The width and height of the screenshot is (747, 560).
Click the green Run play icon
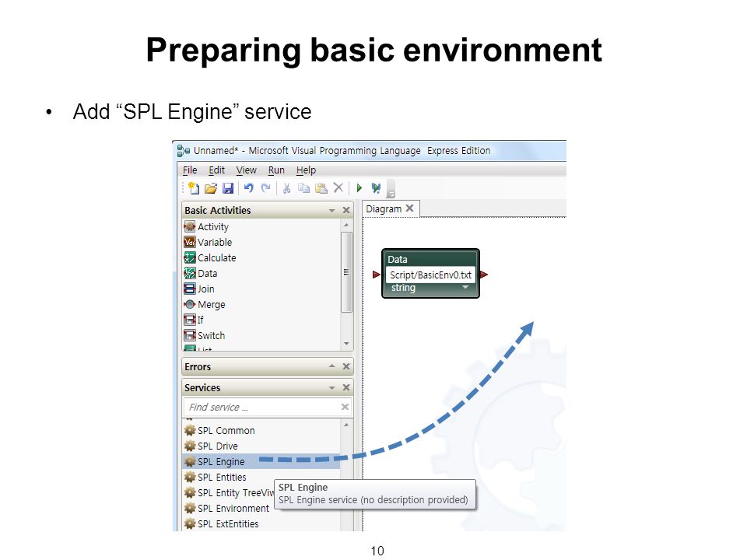(359, 188)
